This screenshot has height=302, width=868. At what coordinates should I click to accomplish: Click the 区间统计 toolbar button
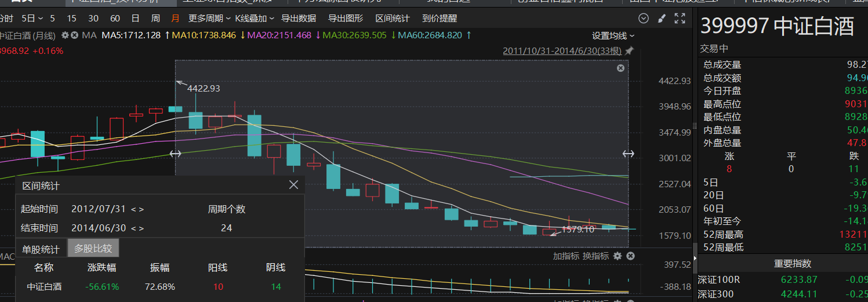[x=393, y=18]
